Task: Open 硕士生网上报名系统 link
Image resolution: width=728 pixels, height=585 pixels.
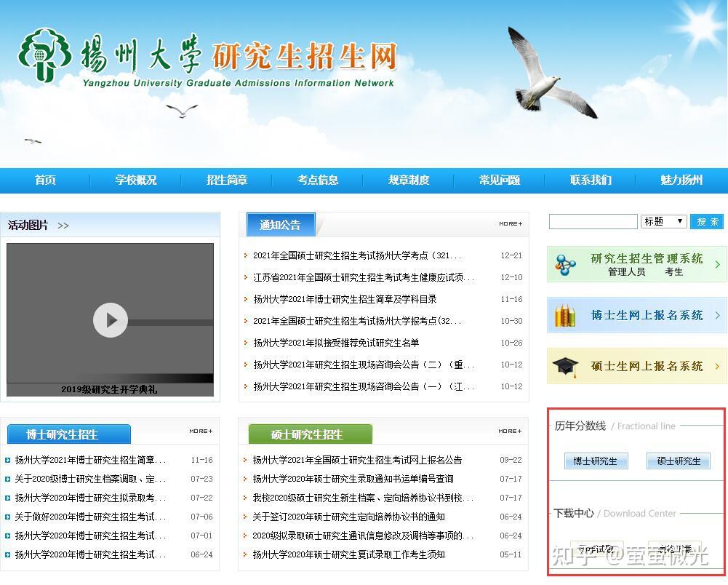Action: pos(647,366)
